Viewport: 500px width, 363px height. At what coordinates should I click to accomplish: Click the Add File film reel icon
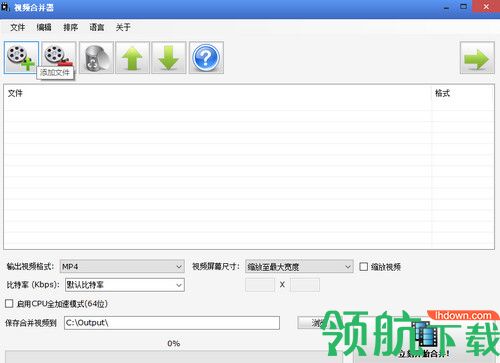click(x=21, y=57)
